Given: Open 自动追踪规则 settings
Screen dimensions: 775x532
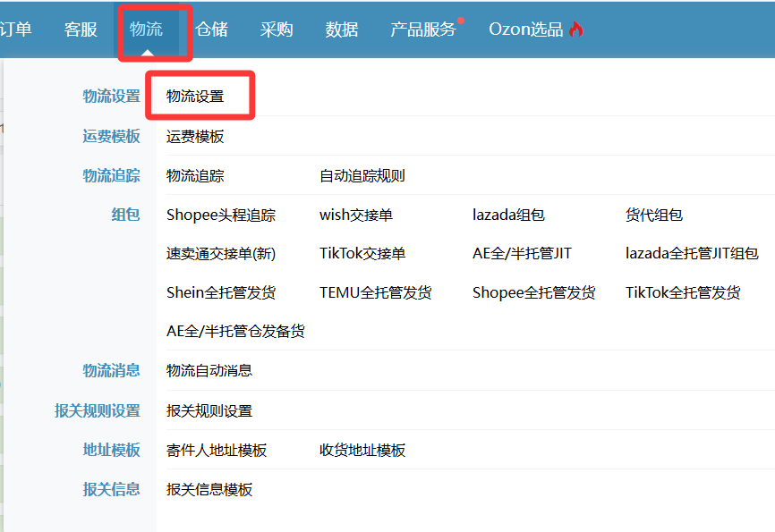Looking at the screenshot, I should [x=362, y=176].
